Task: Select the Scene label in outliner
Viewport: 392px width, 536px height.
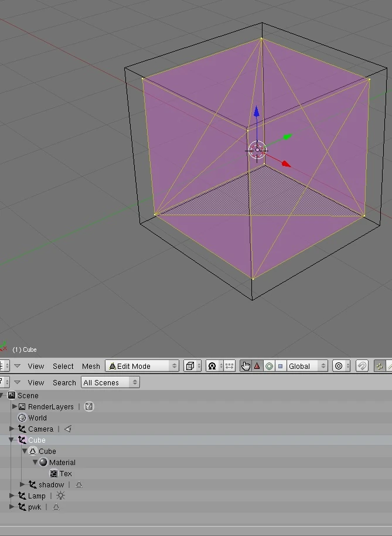Action: (x=28, y=395)
